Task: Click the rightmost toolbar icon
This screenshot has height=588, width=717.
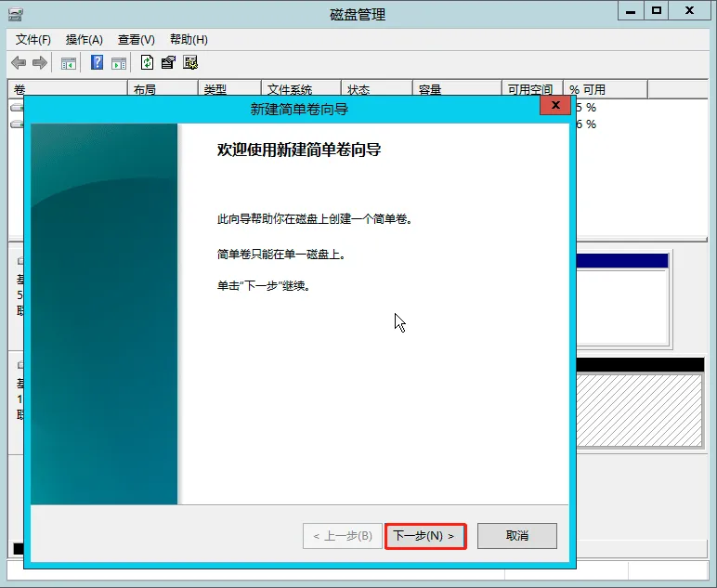Action: [x=190, y=63]
